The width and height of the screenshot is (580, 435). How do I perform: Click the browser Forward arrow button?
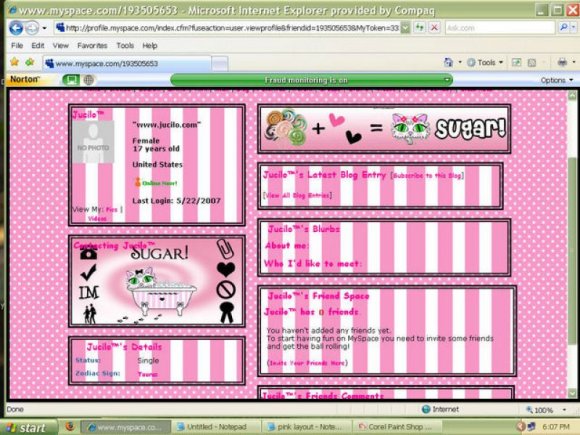coord(32,28)
